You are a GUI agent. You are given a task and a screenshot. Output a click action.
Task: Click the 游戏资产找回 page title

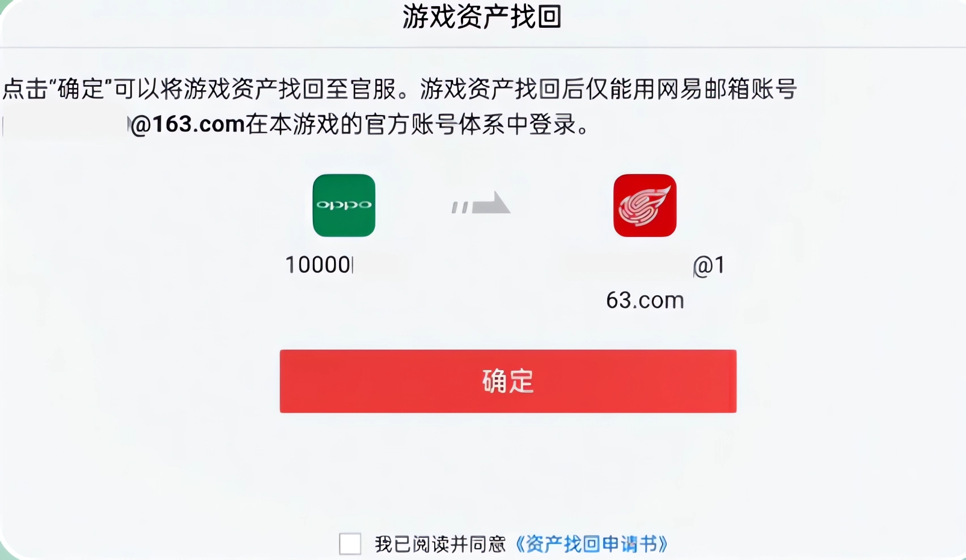click(482, 17)
